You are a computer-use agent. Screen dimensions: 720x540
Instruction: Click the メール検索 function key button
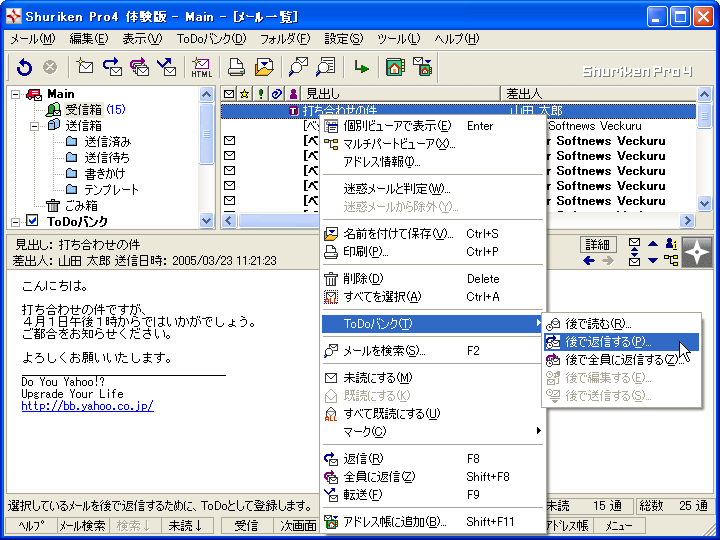(83, 525)
